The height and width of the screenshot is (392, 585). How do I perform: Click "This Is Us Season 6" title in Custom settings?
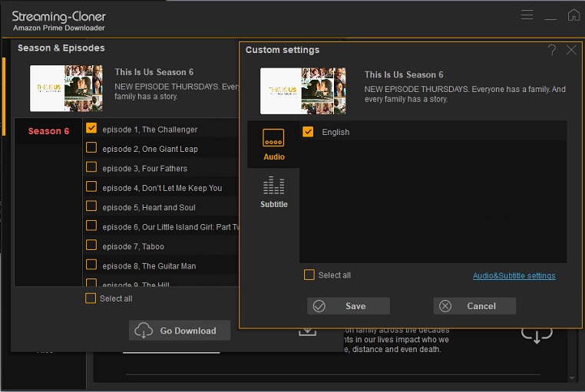point(404,74)
